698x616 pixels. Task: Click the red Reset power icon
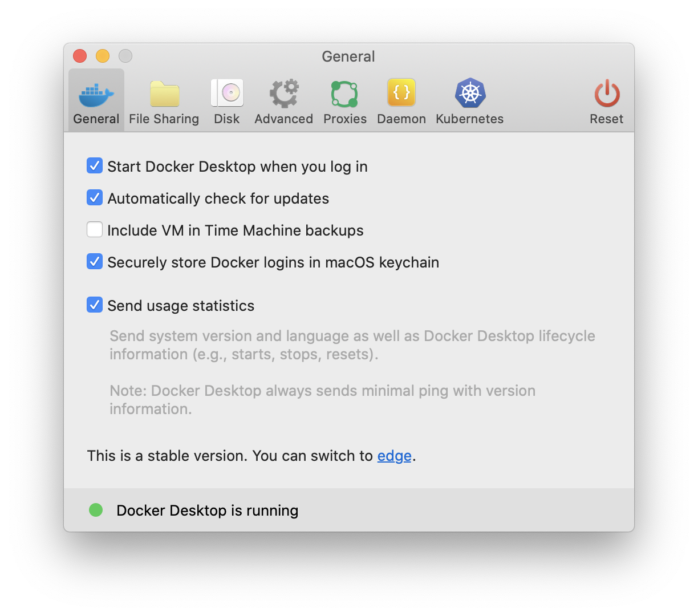pyautogui.click(x=607, y=94)
